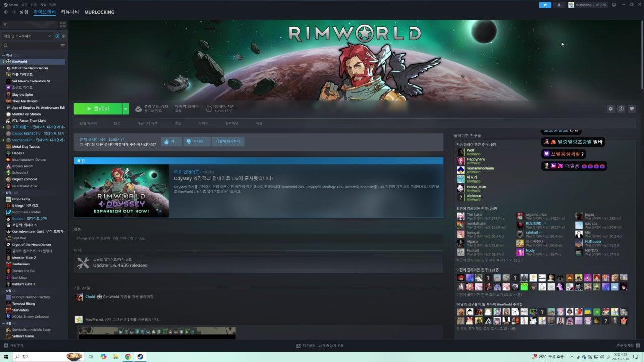
Task: Open Task View on the taskbar
Action: click(x=92, y=357)
